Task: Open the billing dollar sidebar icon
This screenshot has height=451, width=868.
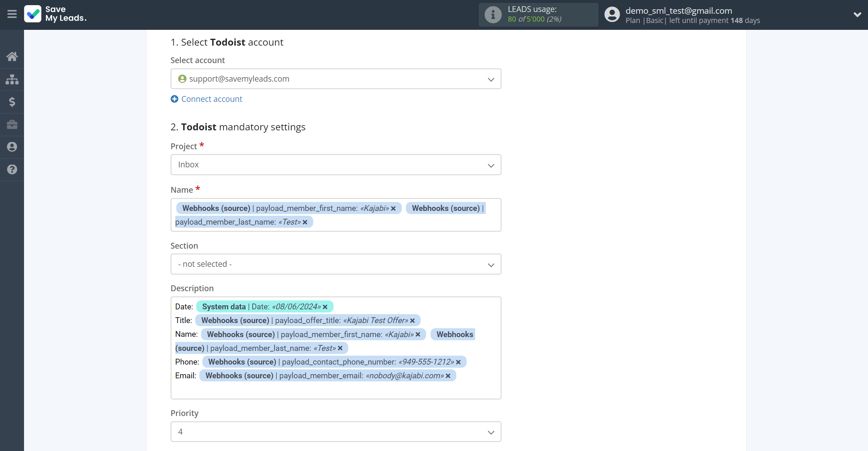Action: coord(12,102)
